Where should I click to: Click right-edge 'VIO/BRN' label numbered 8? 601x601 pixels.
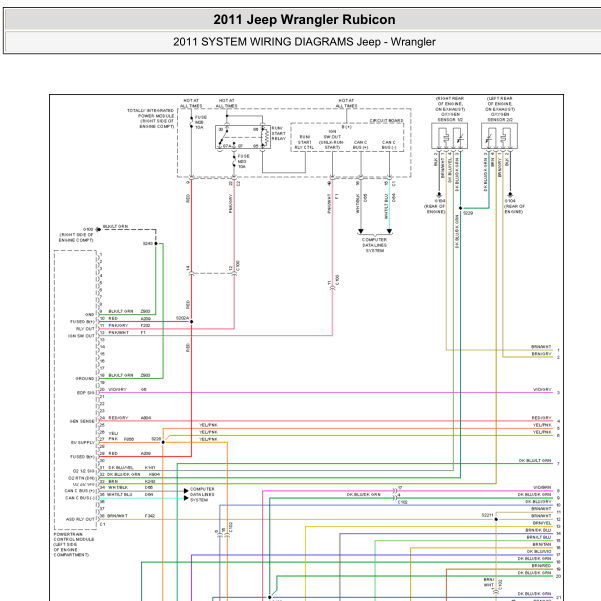pos(542,487)
